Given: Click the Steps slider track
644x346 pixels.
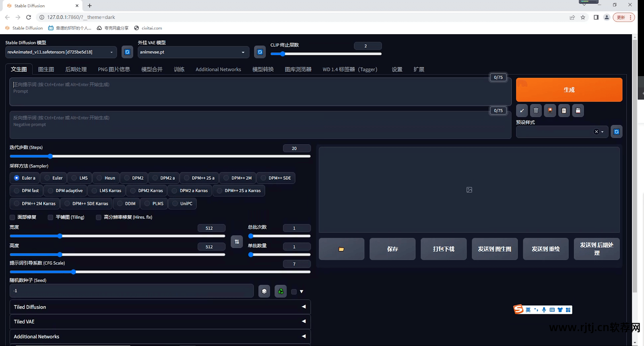Looking at the screenshot, I should (x=160, y=156).
